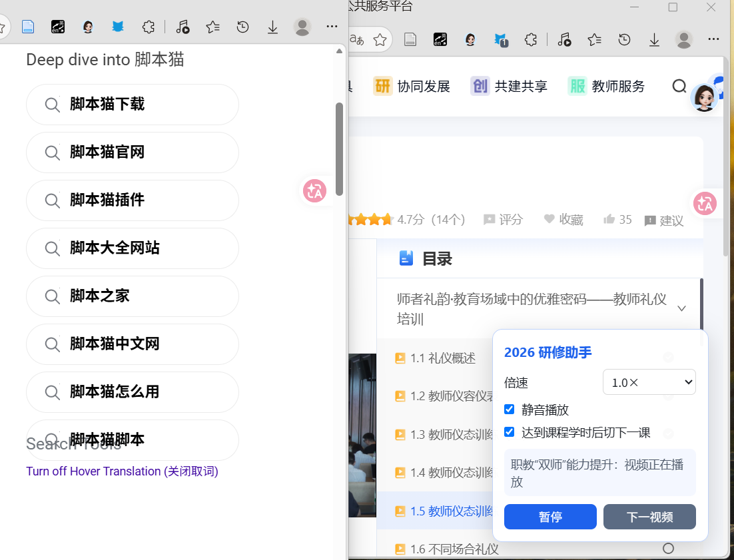Like the course with 35 thumbs-up
This screenshot has height=560, width=734.
click(x=617, y=220)
